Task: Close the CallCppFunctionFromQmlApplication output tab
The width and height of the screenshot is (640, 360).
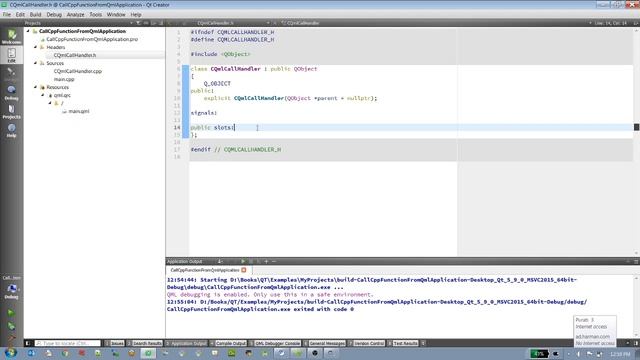Action: (x=244, y=270)
